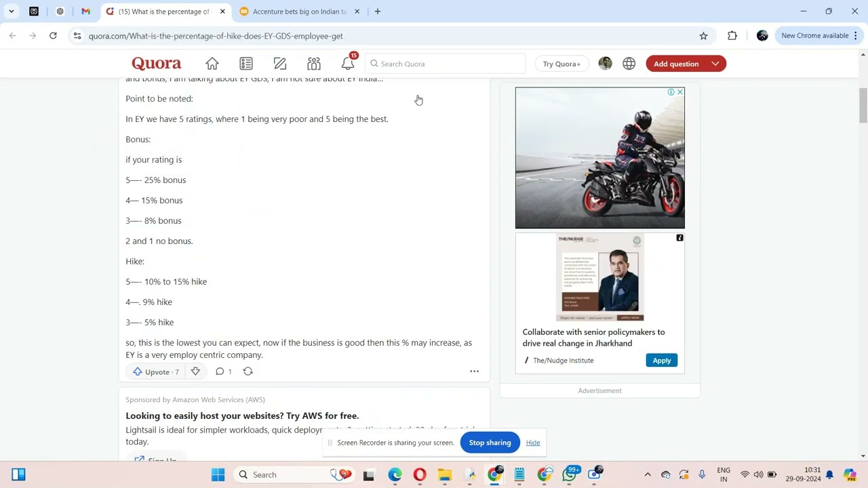
Task: Open File Explorer from the taskbar
Action: click(445, 474)
